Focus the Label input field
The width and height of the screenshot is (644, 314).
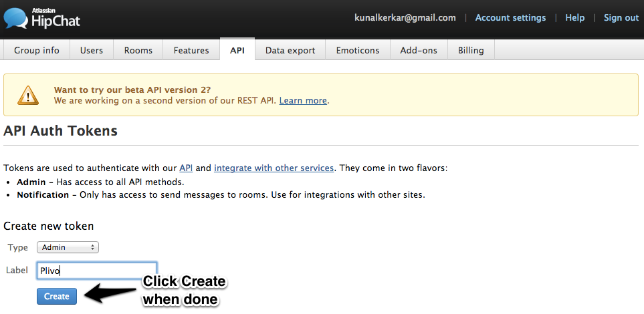(97, 271)
